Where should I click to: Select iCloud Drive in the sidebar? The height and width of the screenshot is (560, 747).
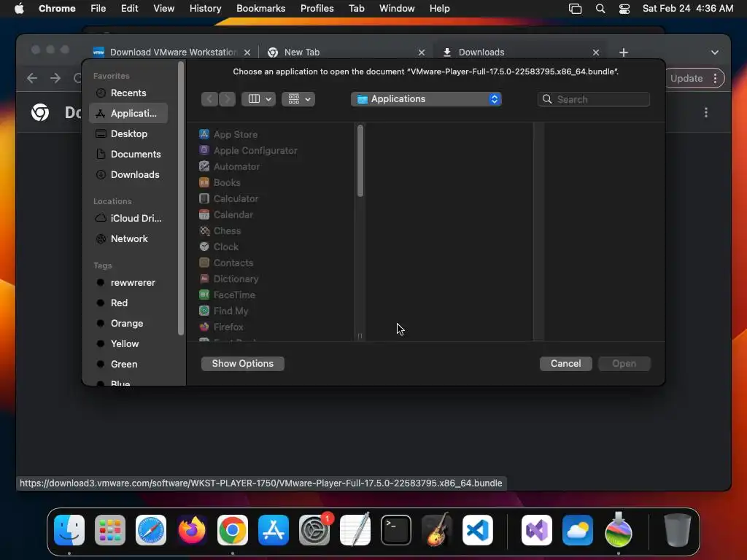tap(128, 218)
